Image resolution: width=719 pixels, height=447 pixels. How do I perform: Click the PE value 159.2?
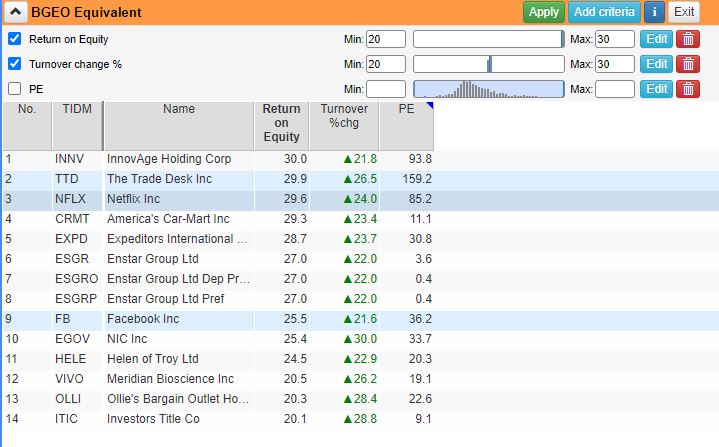coord(417,179)
